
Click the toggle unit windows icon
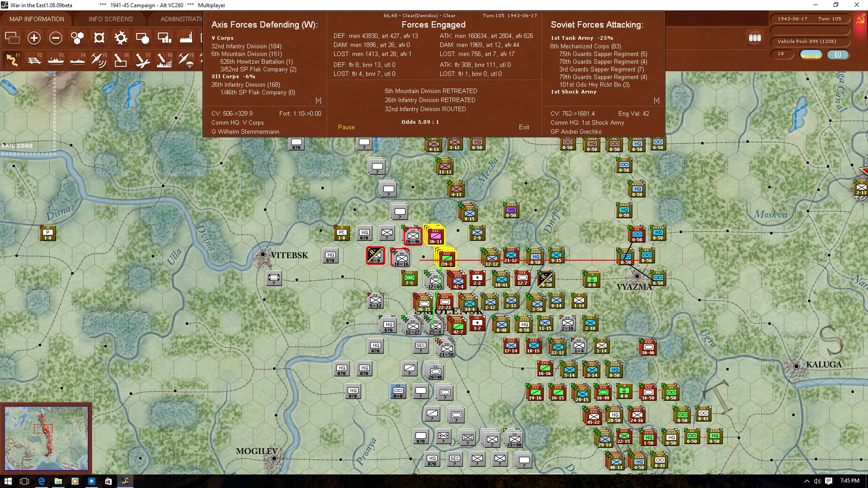(x=12, y=38)
